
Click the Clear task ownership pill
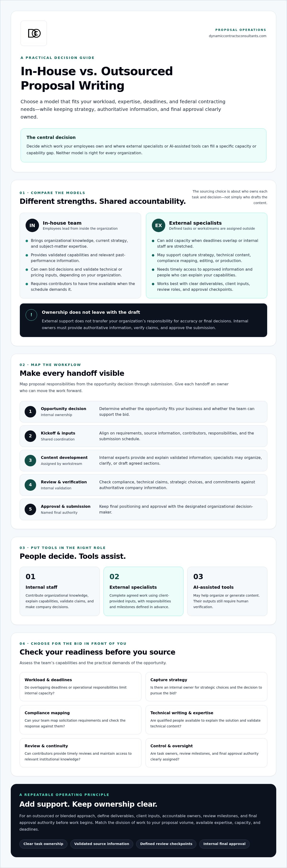pos(43,844)
